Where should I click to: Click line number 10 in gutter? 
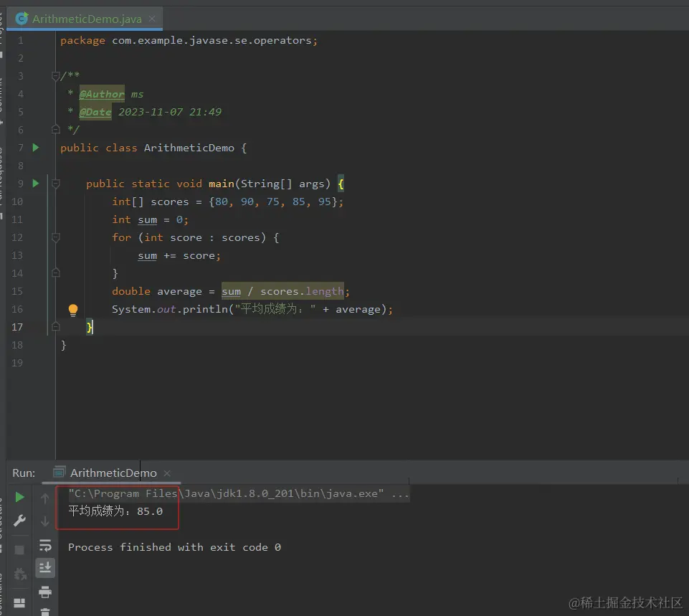17,202
